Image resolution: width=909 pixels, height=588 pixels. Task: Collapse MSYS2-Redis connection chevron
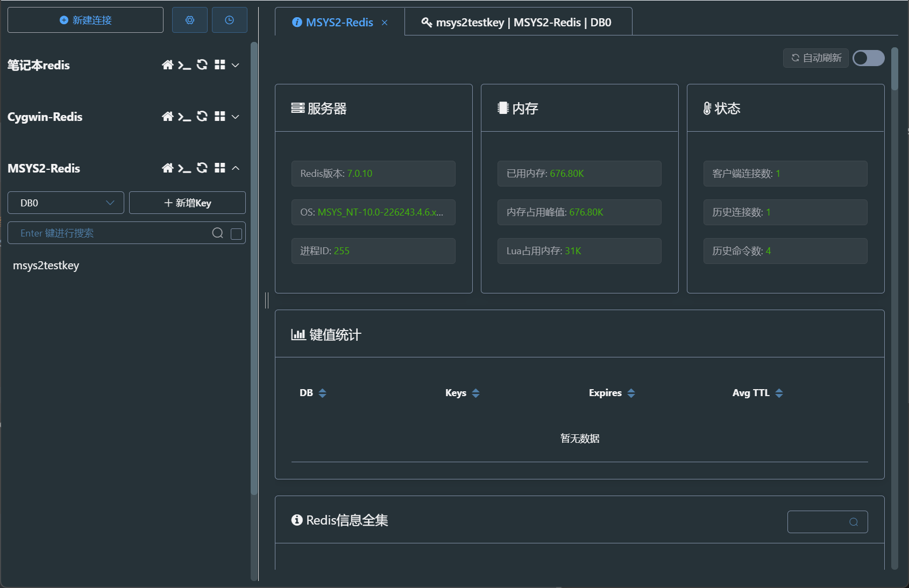coord(236,168)
